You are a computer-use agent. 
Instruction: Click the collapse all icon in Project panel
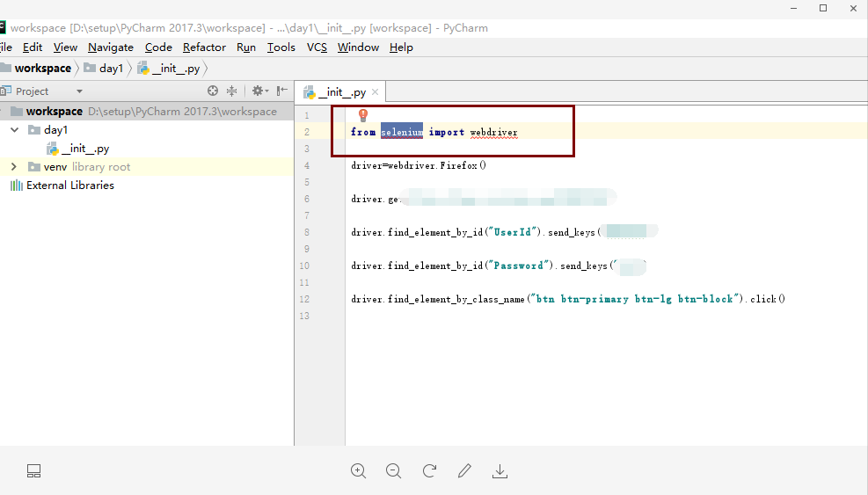[x=231, y=91]
